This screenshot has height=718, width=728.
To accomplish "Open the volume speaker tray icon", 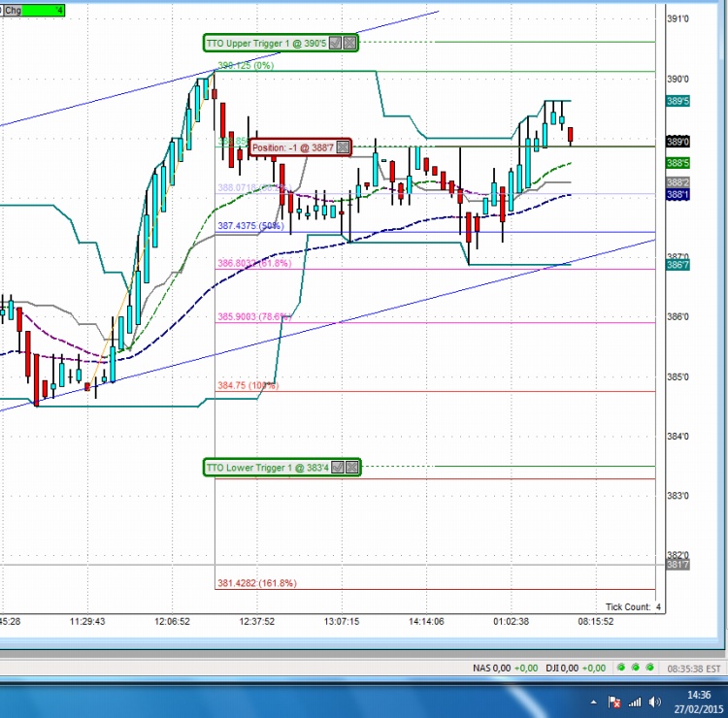I will [654, 702].
